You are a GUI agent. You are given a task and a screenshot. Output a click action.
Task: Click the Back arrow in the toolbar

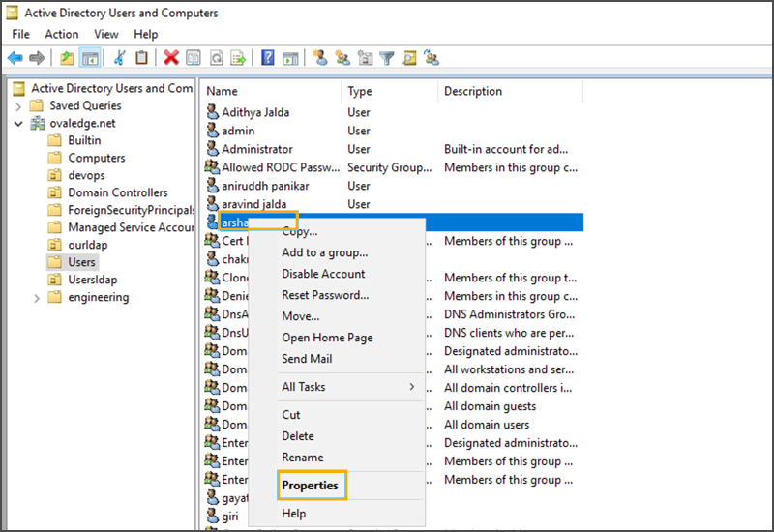click(x=15, y=58)
